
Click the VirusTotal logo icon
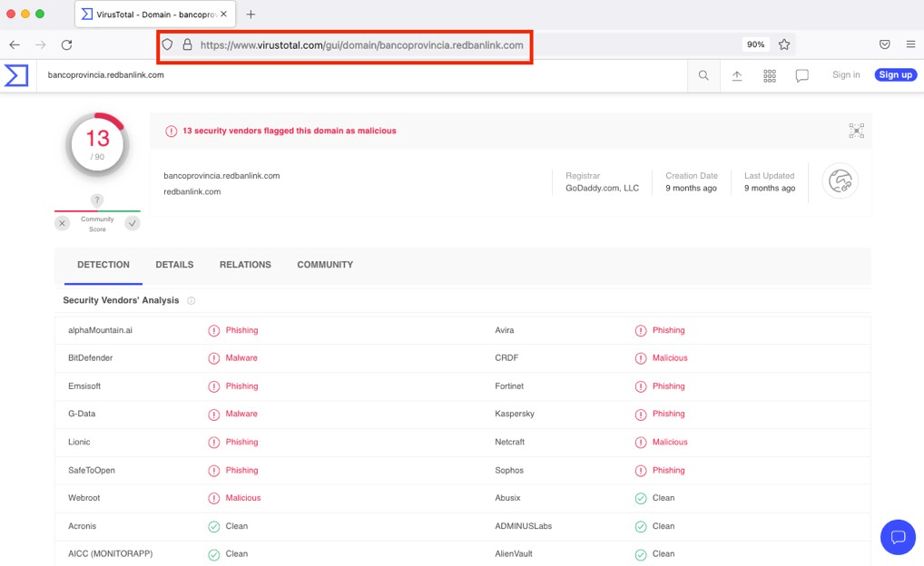(x=16, y=75)
